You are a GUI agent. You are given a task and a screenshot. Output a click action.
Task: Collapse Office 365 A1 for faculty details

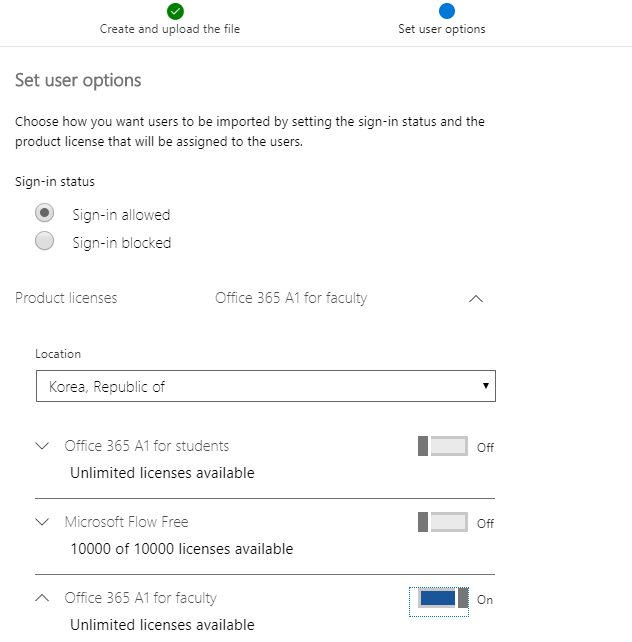pos(42,598)
